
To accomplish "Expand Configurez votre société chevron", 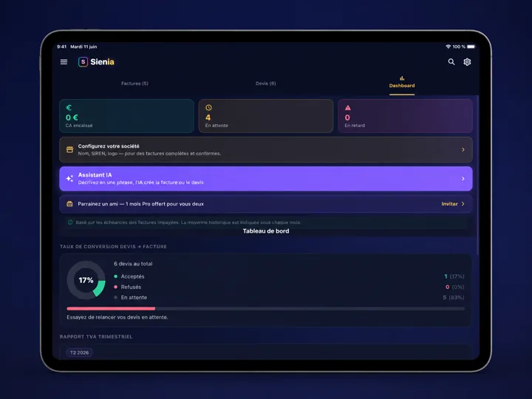I will tap(463, 149).
